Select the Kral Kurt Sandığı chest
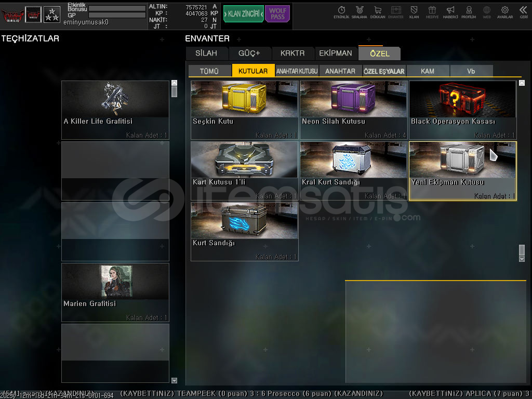The width and height of the screenshot is (532, 399). (x=353, y=170)
